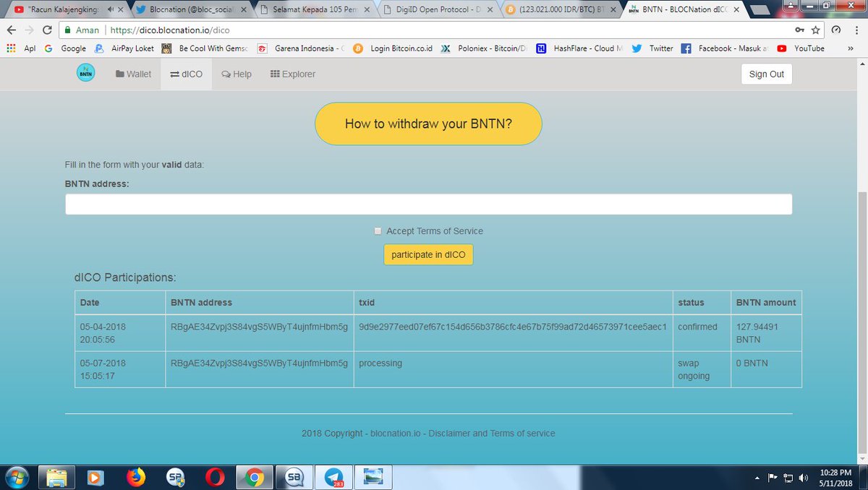868x490 pixels.
Task: Show hidden system tray icons arrow
Action: click(x=756, y=478)
